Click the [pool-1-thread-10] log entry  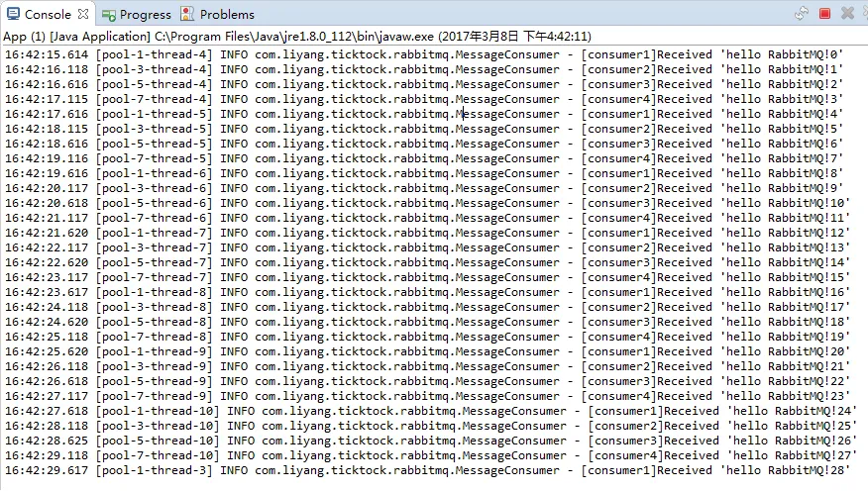point(431,411)
